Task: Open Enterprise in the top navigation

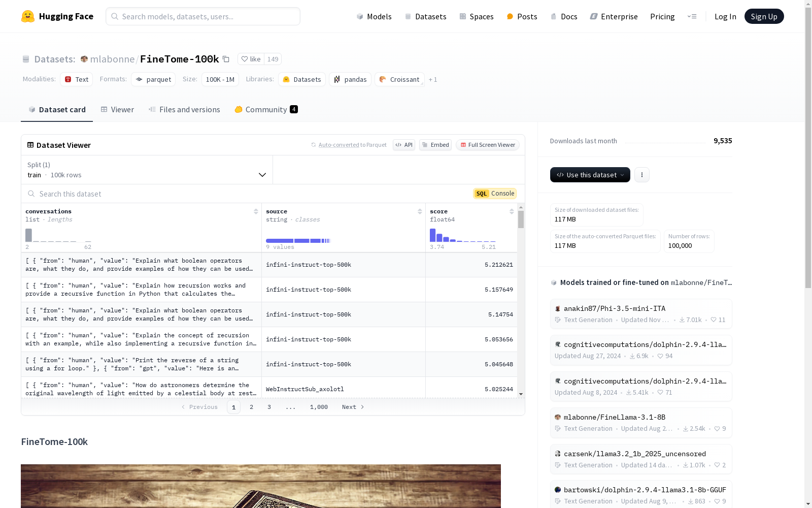Action: pos(614,16)
